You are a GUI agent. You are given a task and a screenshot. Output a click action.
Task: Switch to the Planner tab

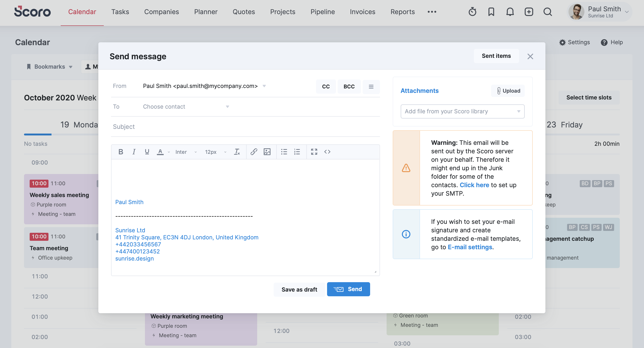pyautogui.click(x=206, y=12)
